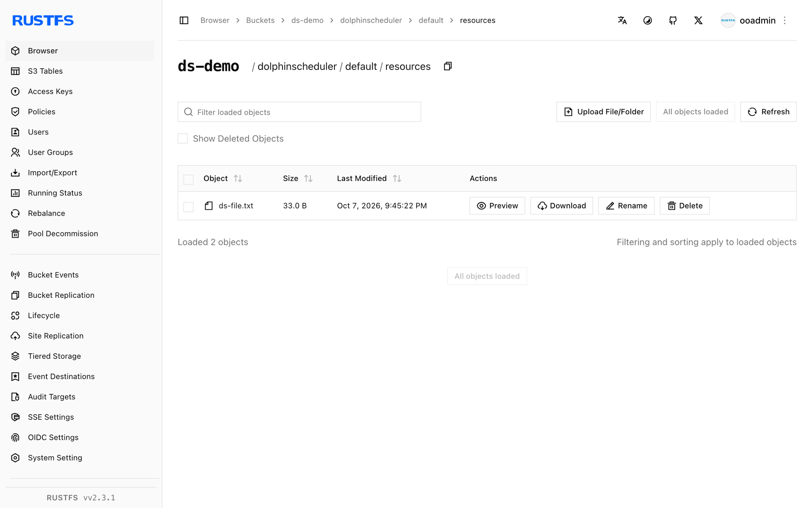
Task: Open SSE Settings page
Action: pos(80,417)
